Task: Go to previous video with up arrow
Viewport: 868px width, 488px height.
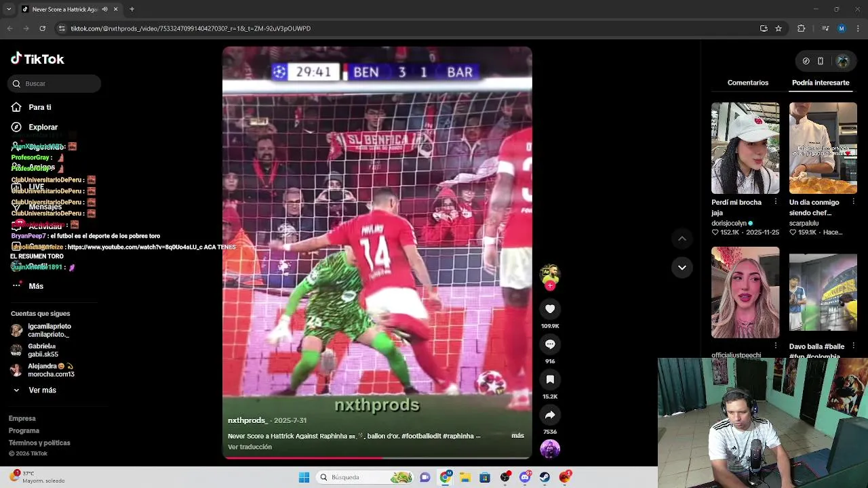Action: 682,239
